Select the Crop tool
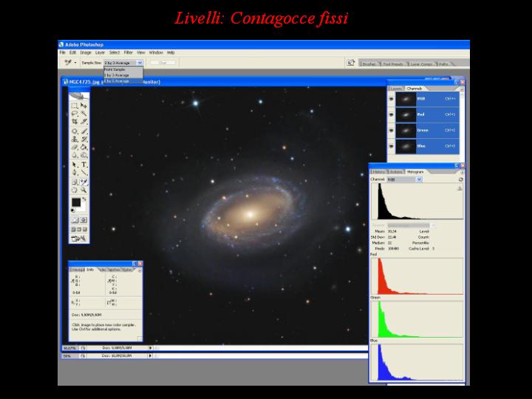This screenshot has width=532, height=399. pos(75,121)
